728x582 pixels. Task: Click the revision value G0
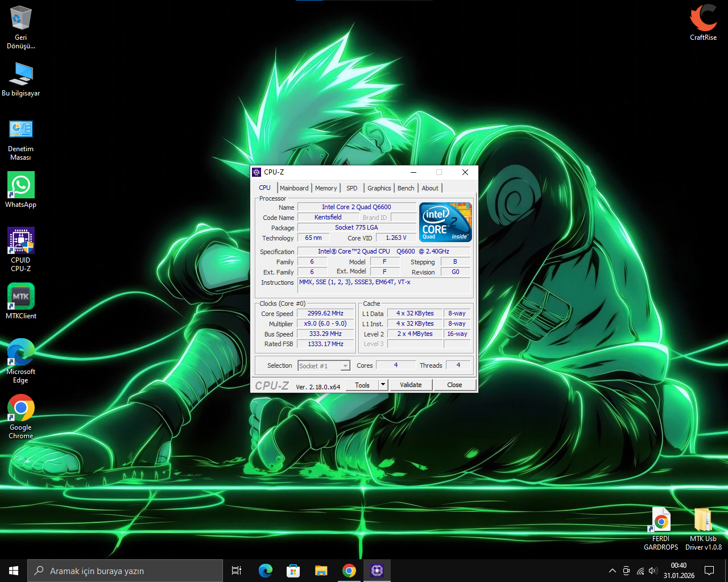point(456,272)
